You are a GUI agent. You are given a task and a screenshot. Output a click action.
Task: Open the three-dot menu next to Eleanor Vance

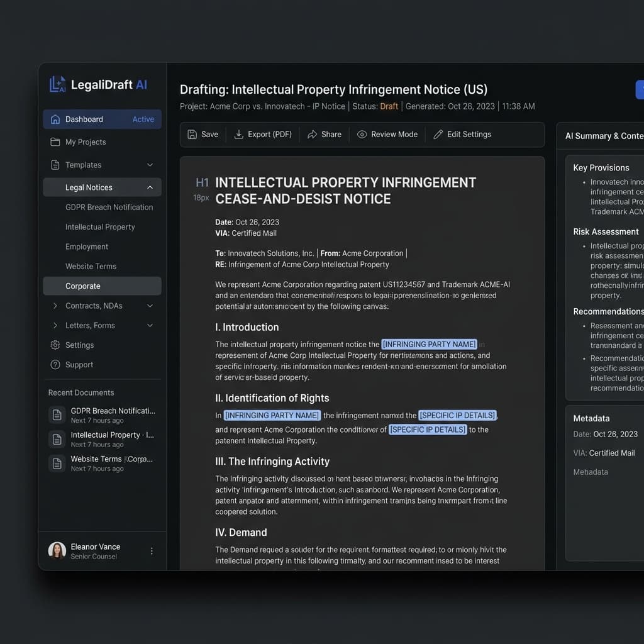(152, 551)
